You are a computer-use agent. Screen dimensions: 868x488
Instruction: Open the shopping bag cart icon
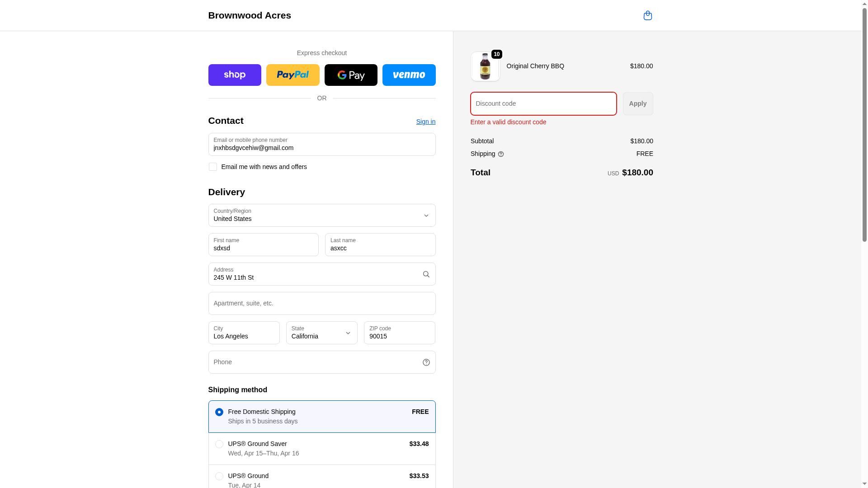pyautogui.click(x=647, y=15)
